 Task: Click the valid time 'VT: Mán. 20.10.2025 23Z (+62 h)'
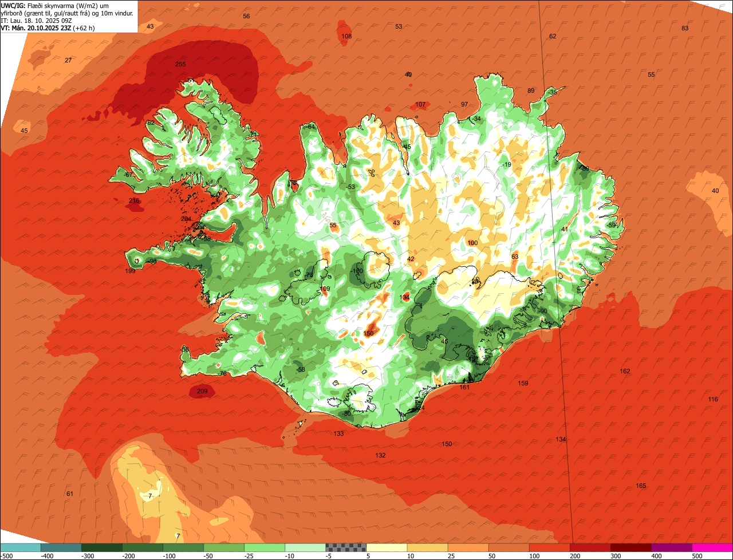click(x=48, y=27)
